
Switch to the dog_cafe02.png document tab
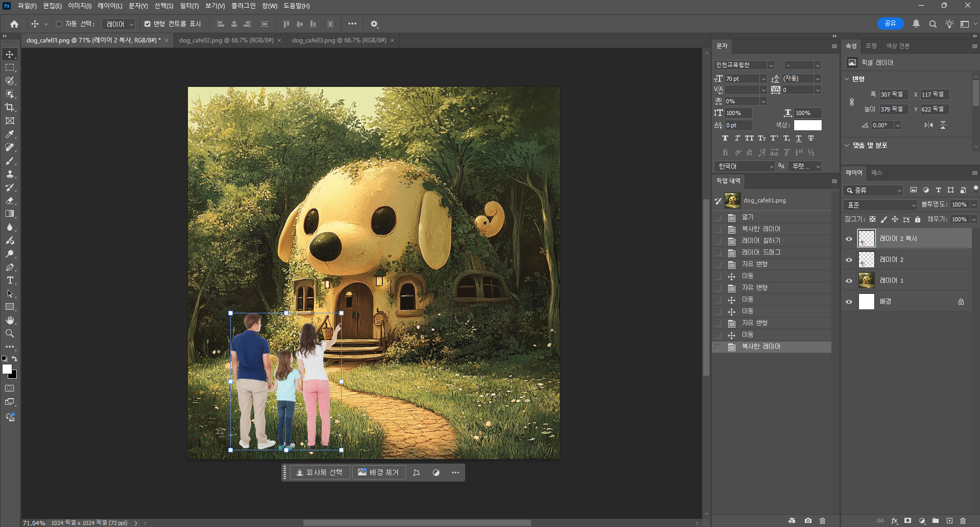tap(226, 40)
